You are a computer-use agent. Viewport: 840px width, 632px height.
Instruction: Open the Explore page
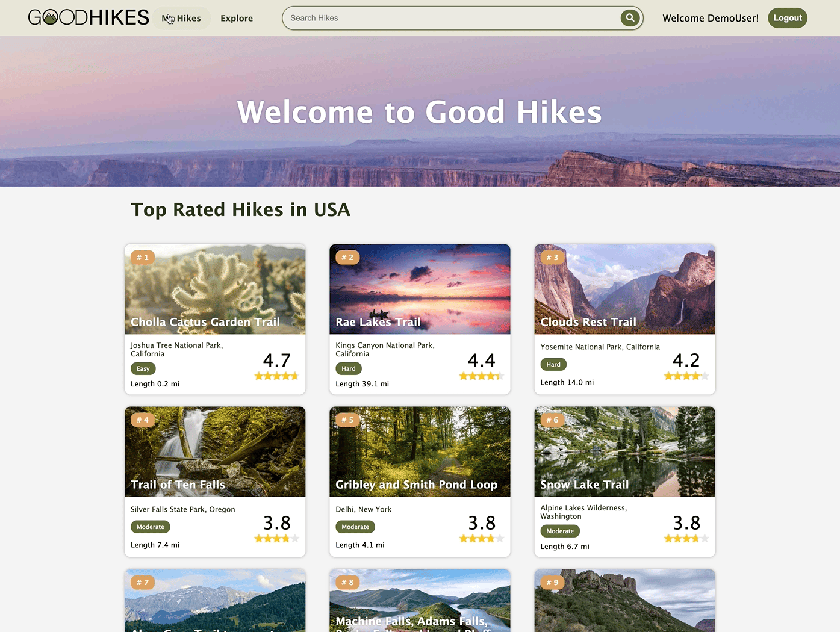[x=237, y=18]
